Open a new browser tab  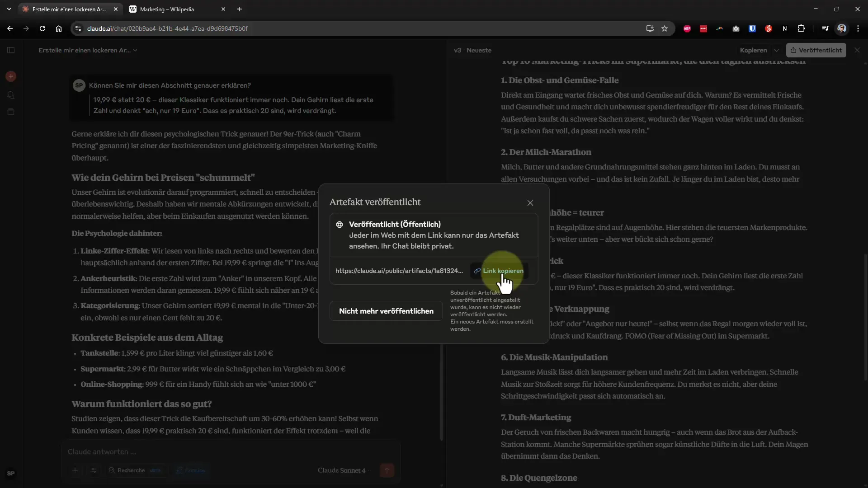pyautogui.click(x=240, y=9)
